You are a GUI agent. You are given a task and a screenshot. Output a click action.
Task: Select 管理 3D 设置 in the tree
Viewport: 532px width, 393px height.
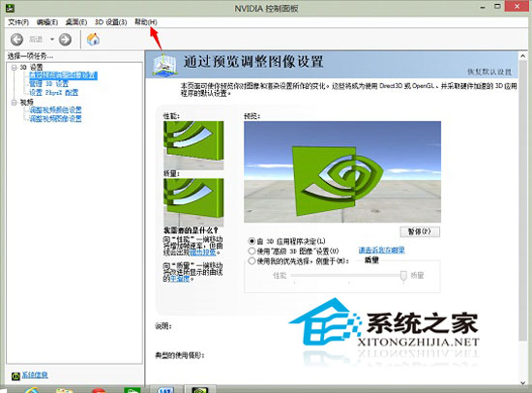[49, 84]
